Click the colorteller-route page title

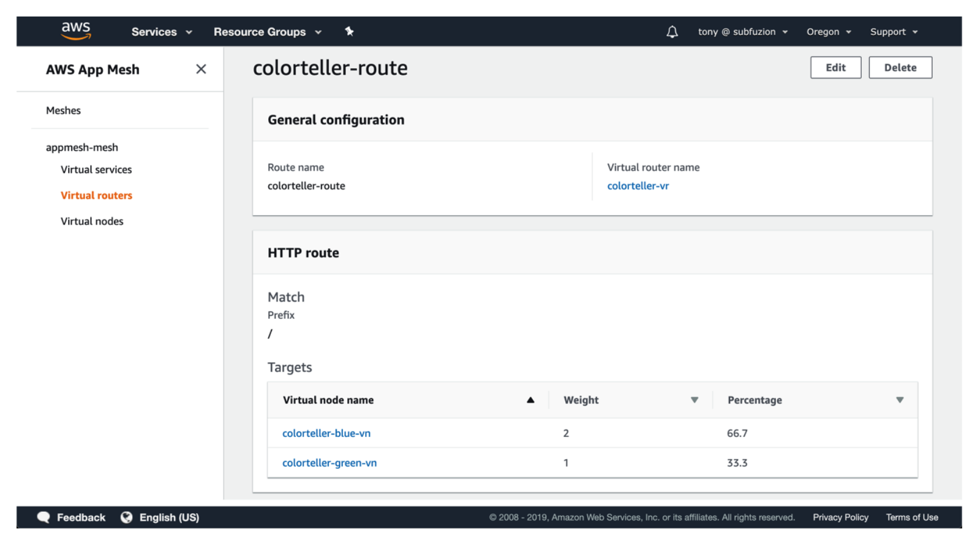pyautogui.click(x=330, y=68)
